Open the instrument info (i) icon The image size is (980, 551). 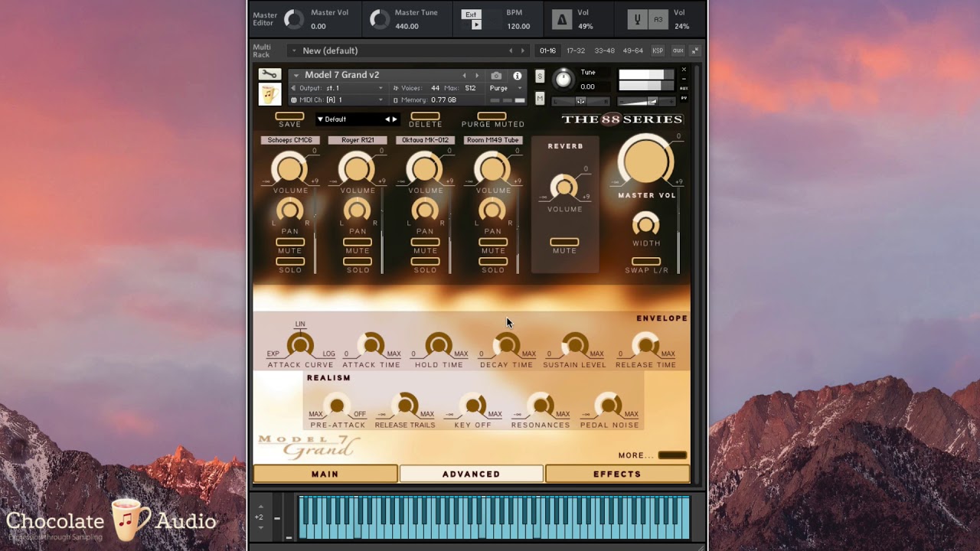point(518,76)
